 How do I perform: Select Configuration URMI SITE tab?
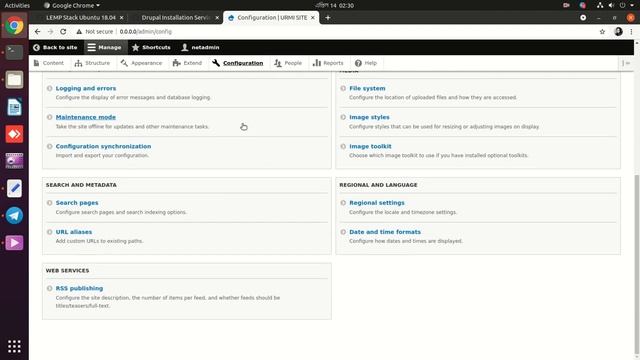click(272, 18)
